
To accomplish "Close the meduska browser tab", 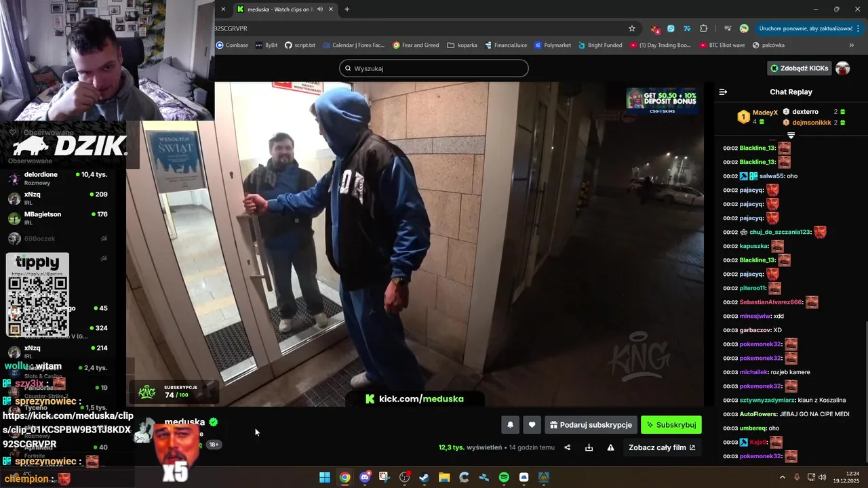I will click(x=330, y=9).
